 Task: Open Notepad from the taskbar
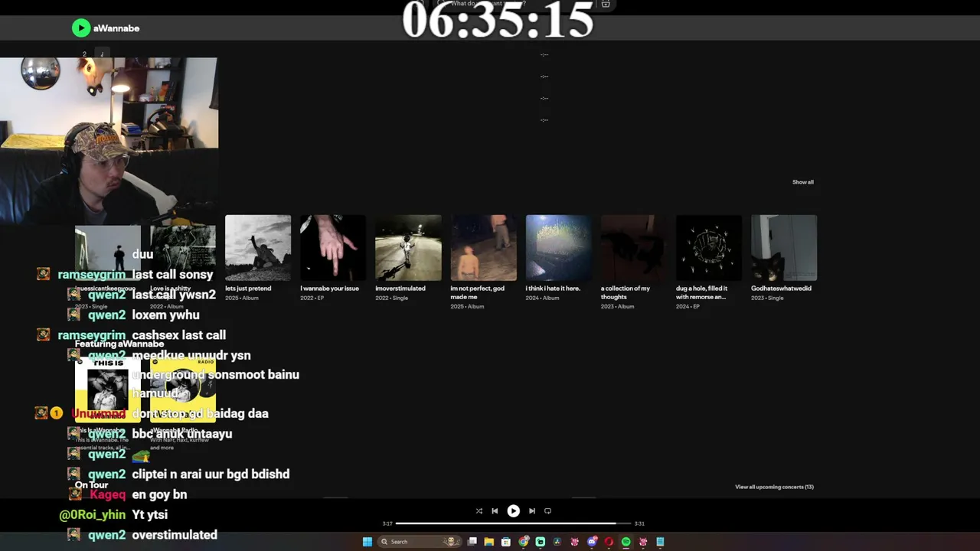tap(660, 542)
